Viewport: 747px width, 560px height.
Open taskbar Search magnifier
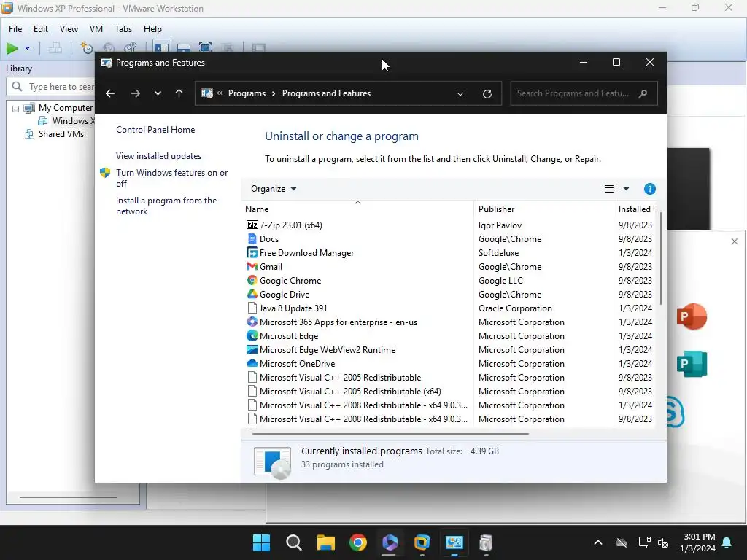[293, 542]
